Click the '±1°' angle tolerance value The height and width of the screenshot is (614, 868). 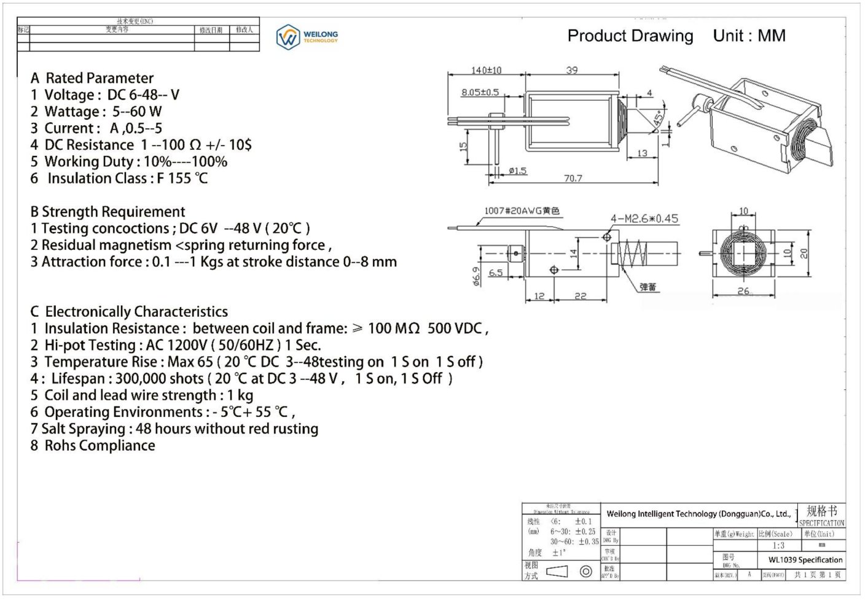click(x=558, y=553)
